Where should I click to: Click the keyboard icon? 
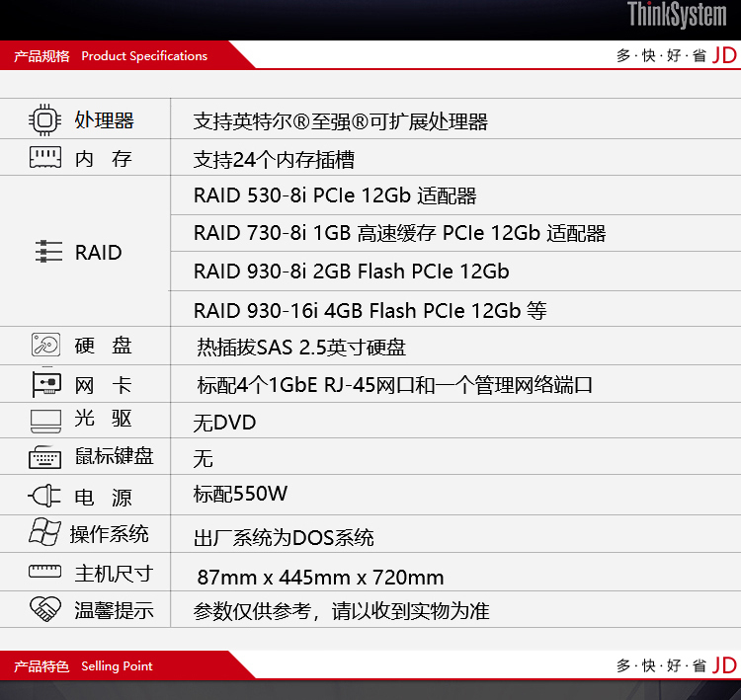click(x=44, y=457)
